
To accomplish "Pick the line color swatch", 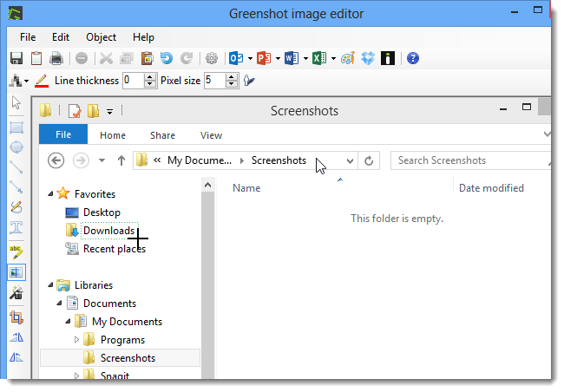I will click(x=41, y=81).
